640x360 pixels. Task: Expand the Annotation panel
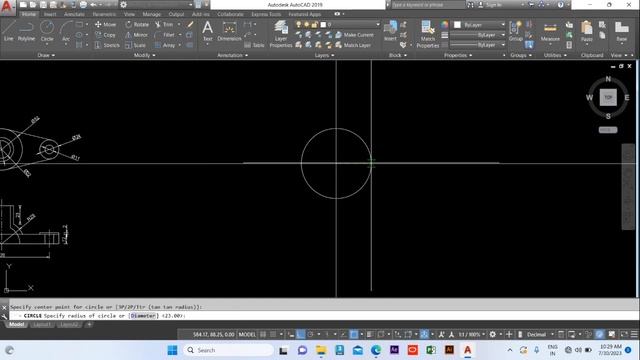(232, 55)
